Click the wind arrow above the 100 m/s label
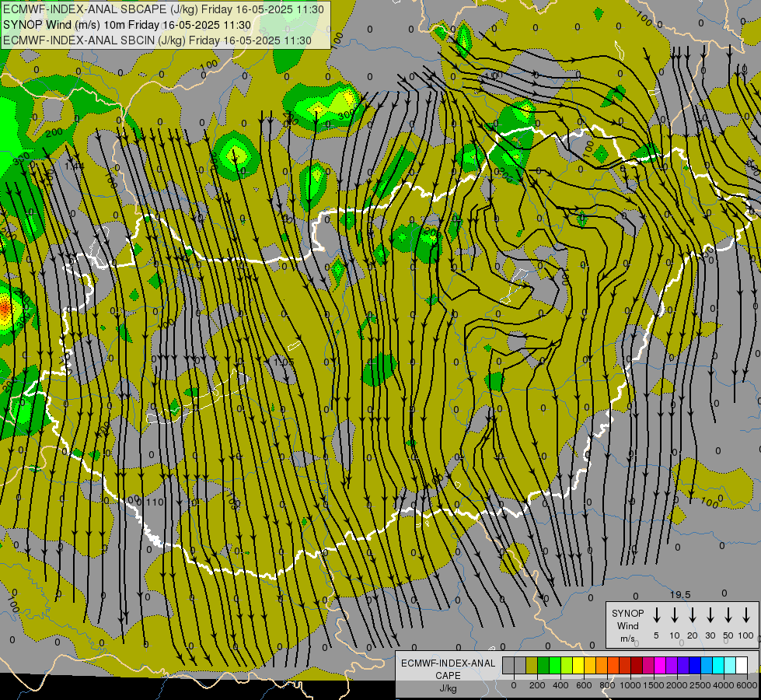Image resolution: width=761 pixels, height=700 pixels. [x=746, y=615]
